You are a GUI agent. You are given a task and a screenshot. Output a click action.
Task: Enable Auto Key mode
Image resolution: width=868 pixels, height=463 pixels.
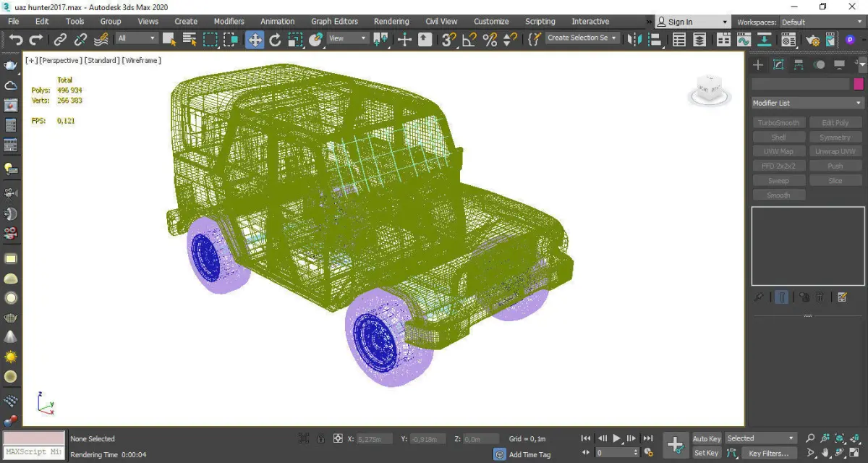click(707, 438)
